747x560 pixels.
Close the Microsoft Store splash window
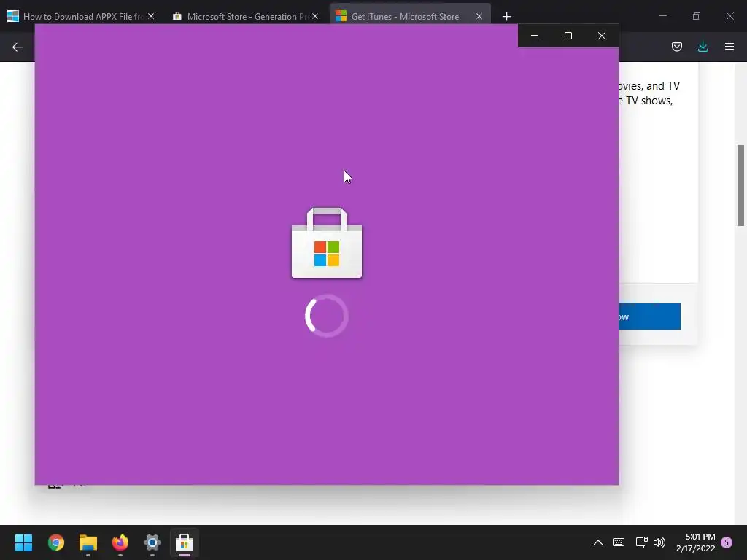point(602,36)
